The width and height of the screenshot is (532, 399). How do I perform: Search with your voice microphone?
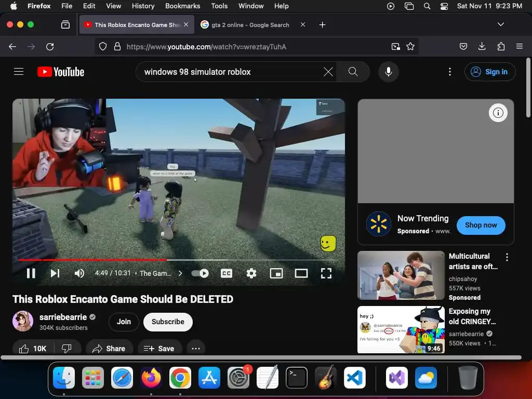coord(389,72)
